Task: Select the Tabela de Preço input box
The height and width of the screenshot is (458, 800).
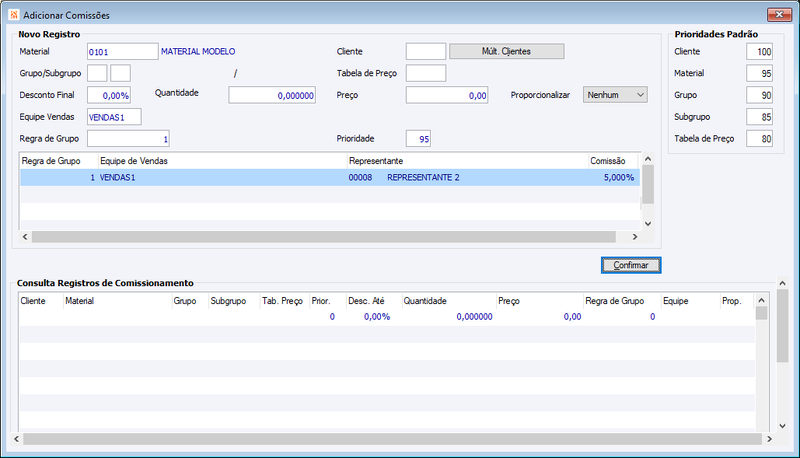Action: click(426, 73)
